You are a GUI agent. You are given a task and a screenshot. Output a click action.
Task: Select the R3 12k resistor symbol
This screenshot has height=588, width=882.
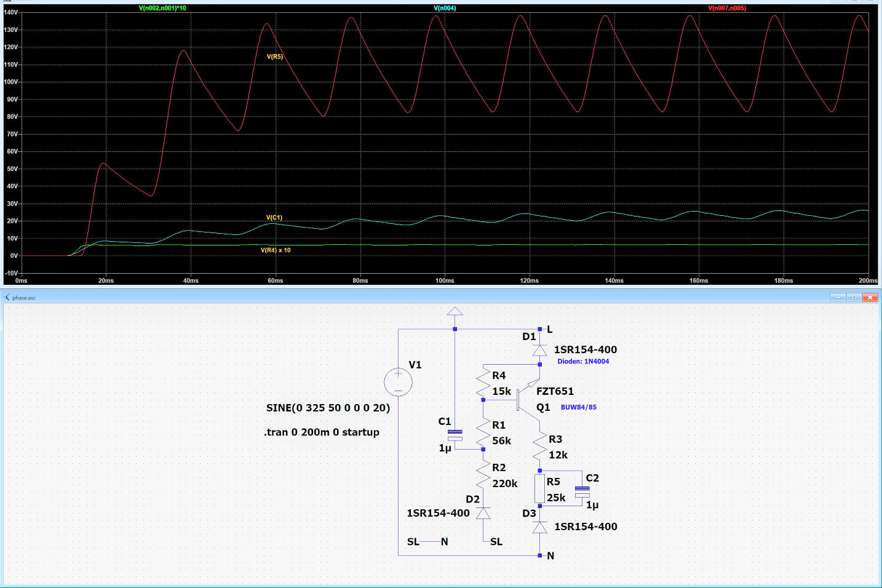click(x=539, y=447)
